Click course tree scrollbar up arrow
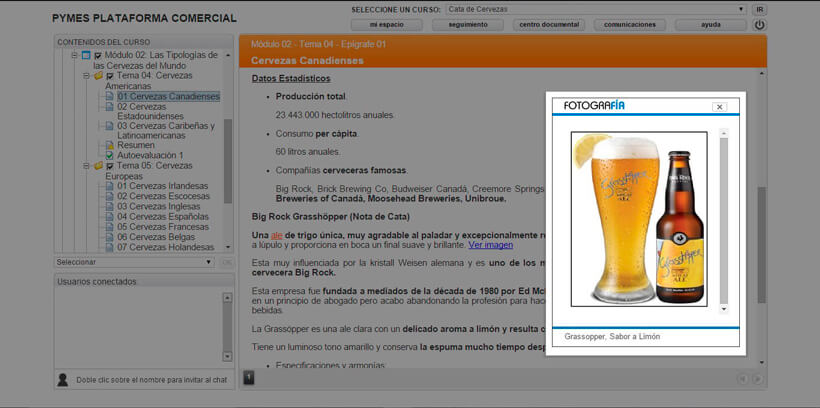 click(227, 55)
